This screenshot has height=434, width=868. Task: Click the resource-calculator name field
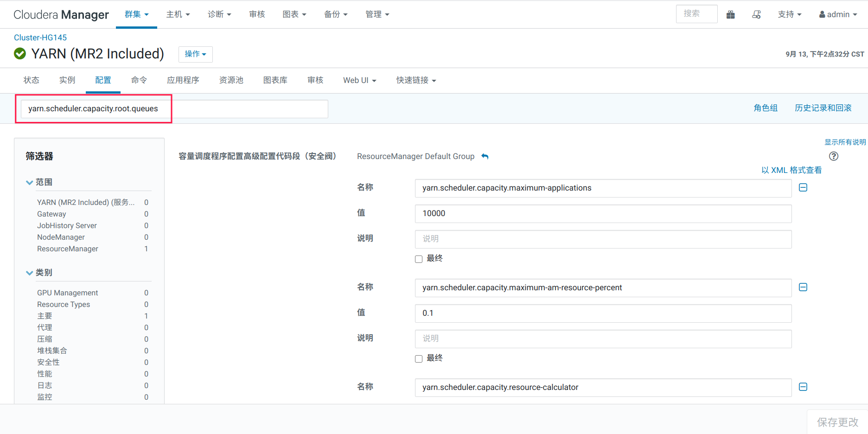pyautogui.click(x=603, y=388)
